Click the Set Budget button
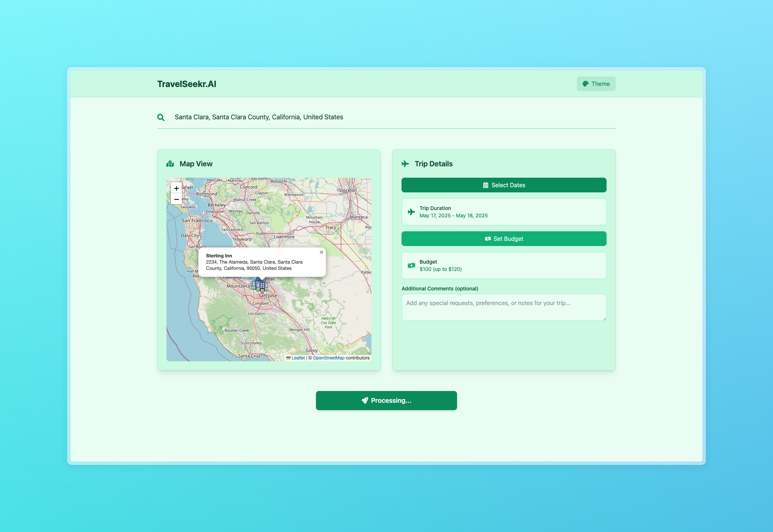773x532 pixels. (504, 239)
